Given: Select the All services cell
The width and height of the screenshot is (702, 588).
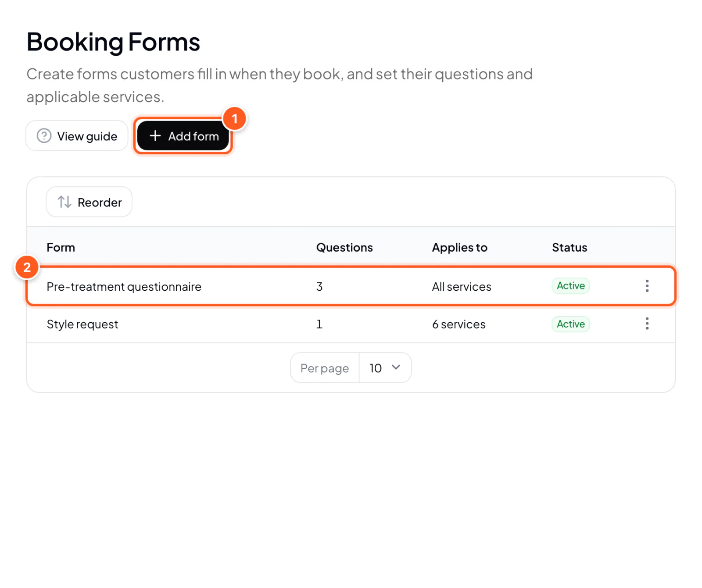Looking at the screenshot, I should [462, 286].
